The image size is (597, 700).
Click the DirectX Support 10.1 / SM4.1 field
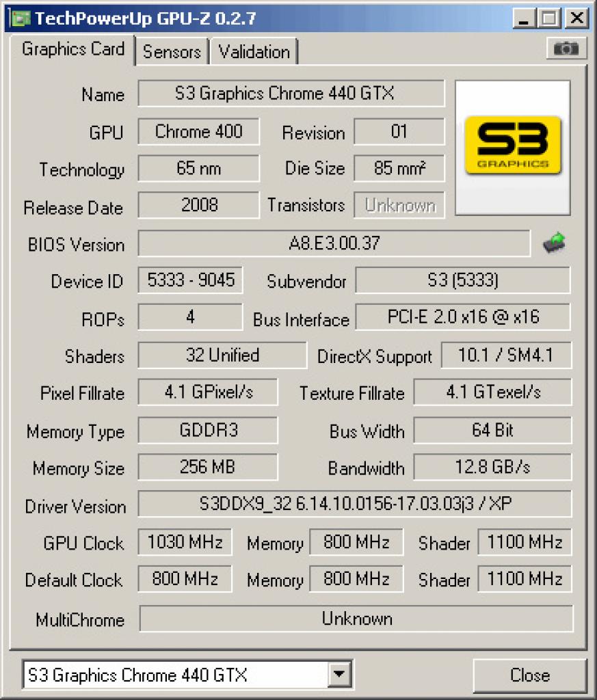[x=506, y=355]
